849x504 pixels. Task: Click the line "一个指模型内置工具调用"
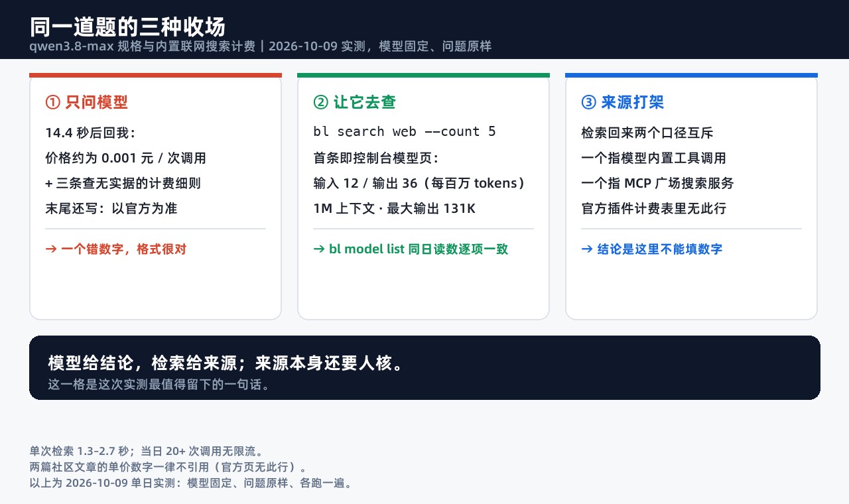click(653, 158)
